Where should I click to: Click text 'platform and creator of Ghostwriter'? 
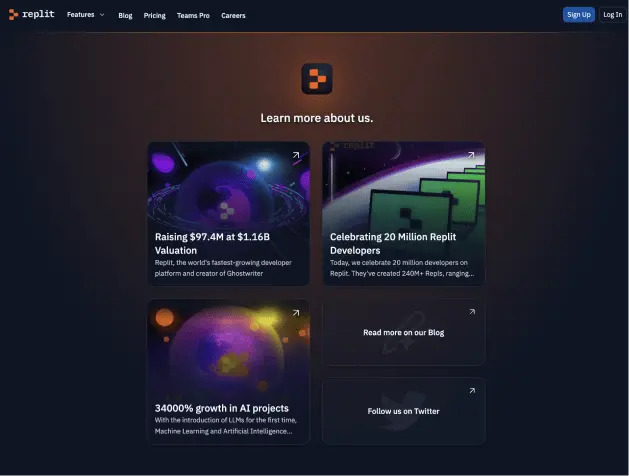[209, 273]
